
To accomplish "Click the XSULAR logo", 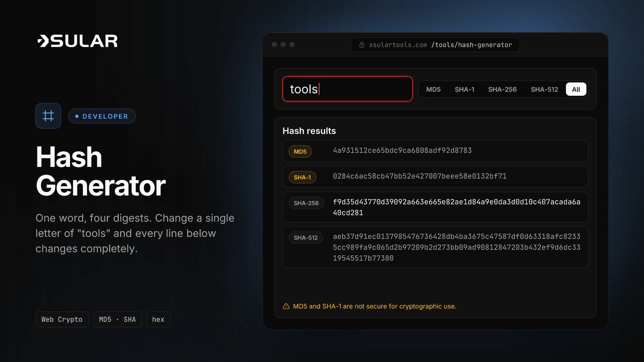I will click(77, 41).
